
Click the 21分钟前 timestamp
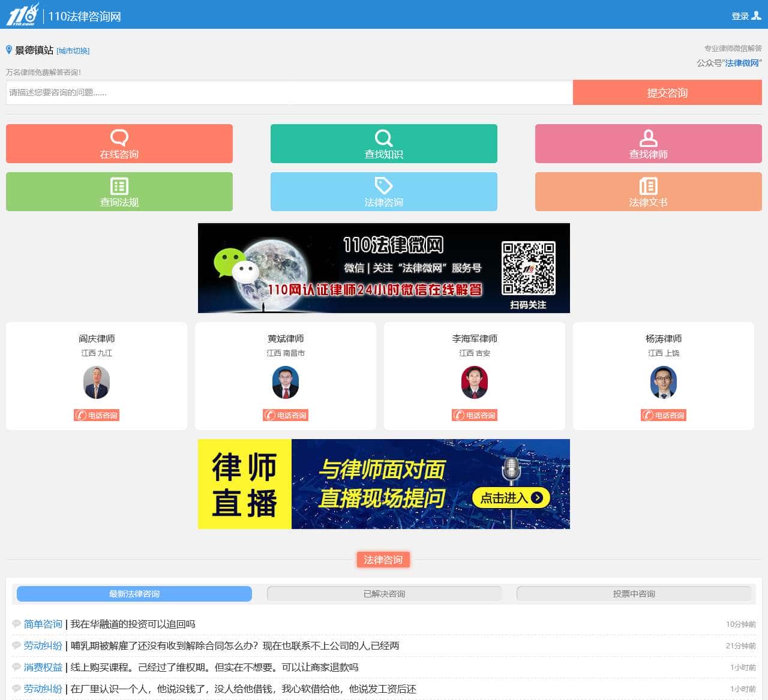point(741,645)
